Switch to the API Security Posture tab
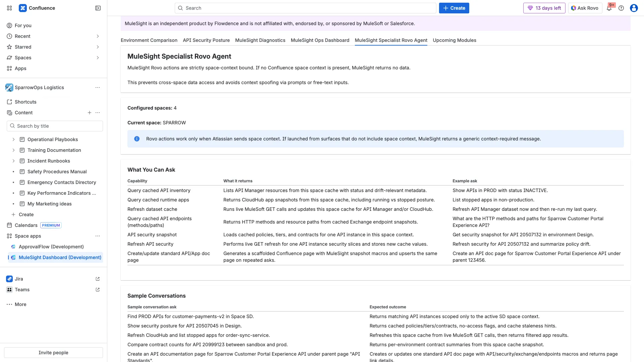 (x=206, y=40)
